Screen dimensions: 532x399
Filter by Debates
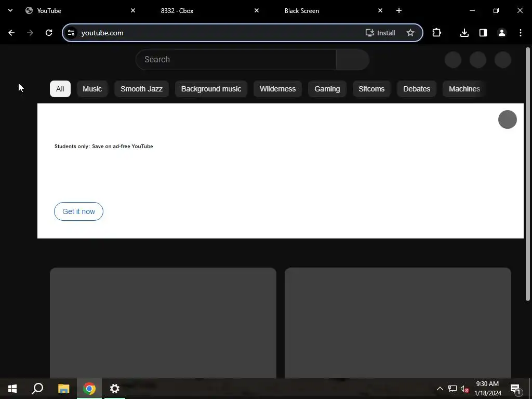(x=417, y=89)
